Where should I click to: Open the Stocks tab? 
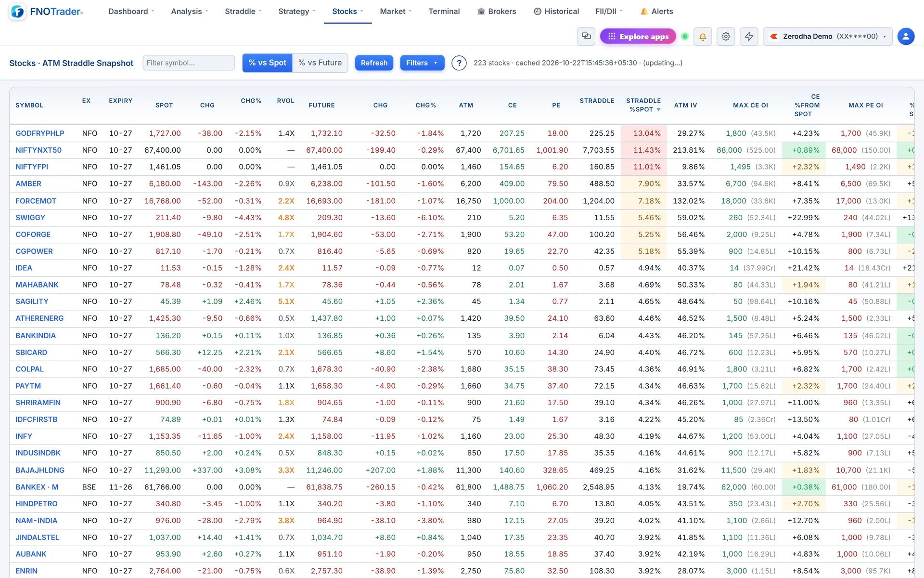coord(347,11)
